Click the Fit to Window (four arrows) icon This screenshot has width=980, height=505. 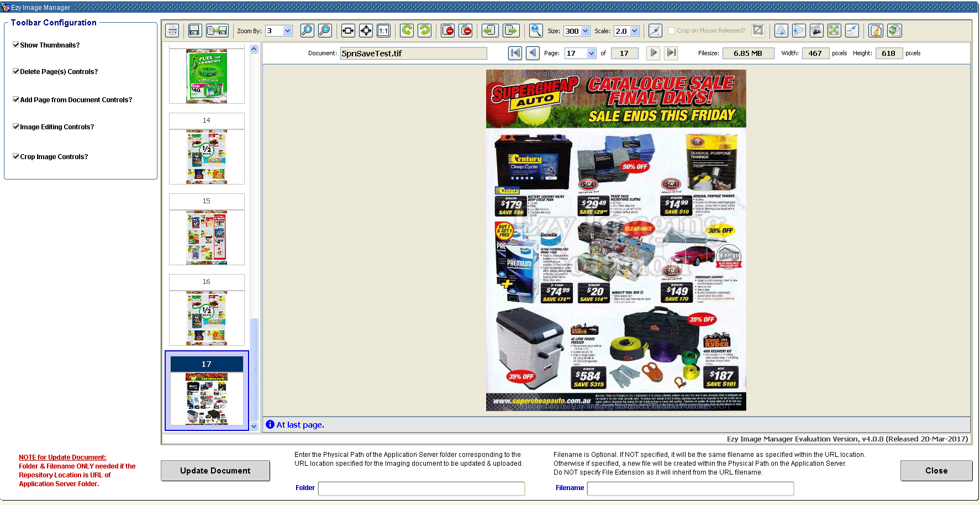(x=366, y=31)
